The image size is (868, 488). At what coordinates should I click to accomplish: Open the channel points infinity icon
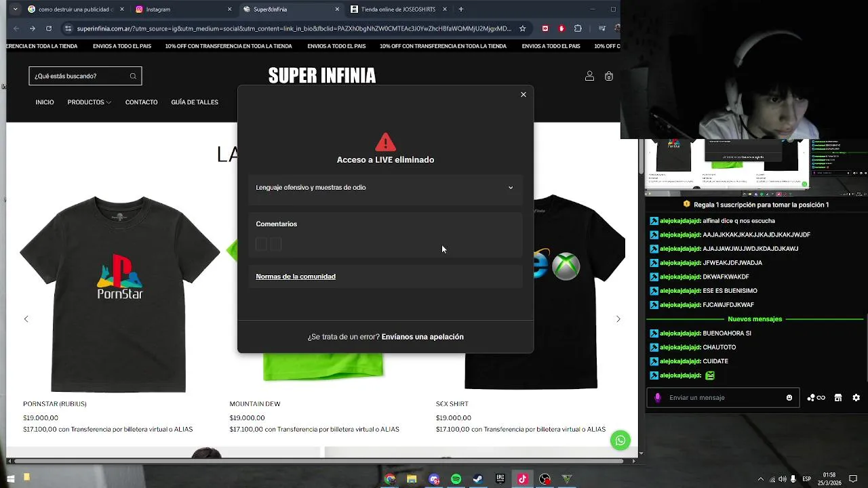point(816,398)
